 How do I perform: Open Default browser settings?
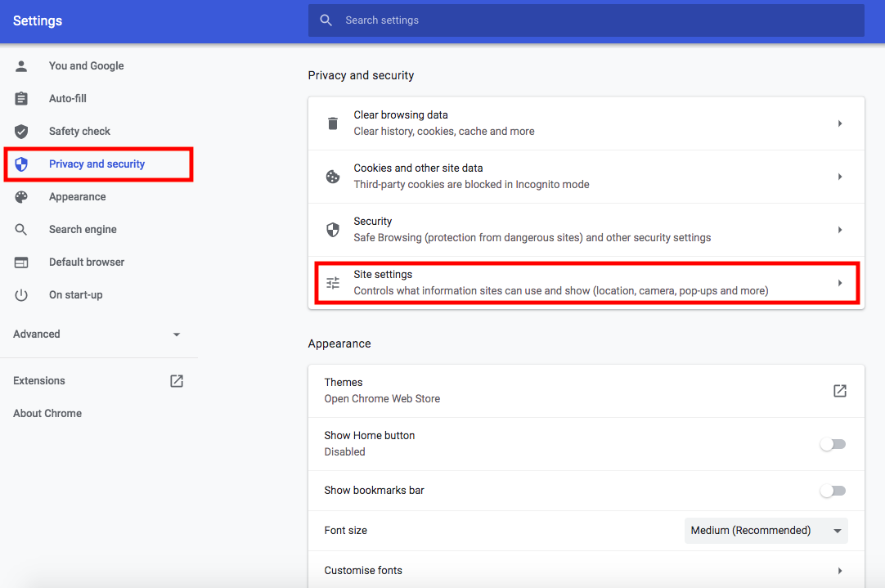(87, 263)
